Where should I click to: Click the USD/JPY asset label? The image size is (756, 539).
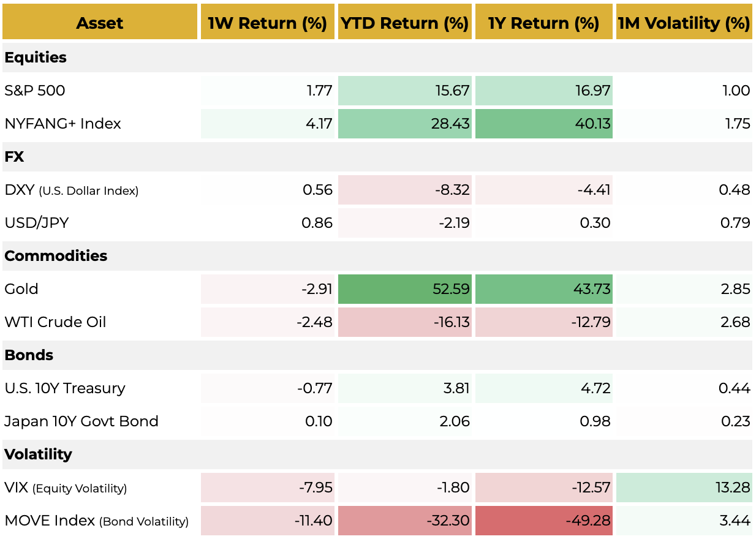[37, 223]
